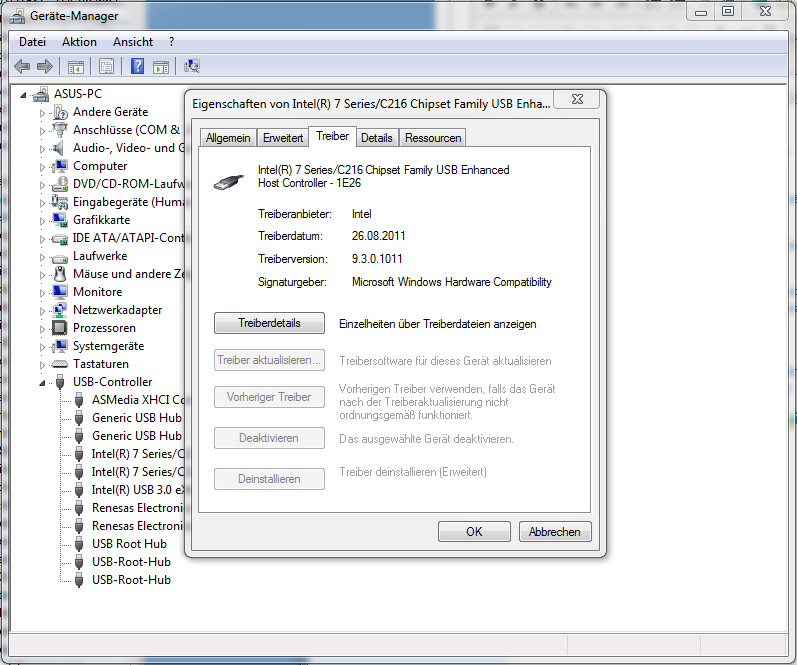This screenshot has width=797, height=665.
Task: Toggle the console tree toolbar icon
Action: 76,67
